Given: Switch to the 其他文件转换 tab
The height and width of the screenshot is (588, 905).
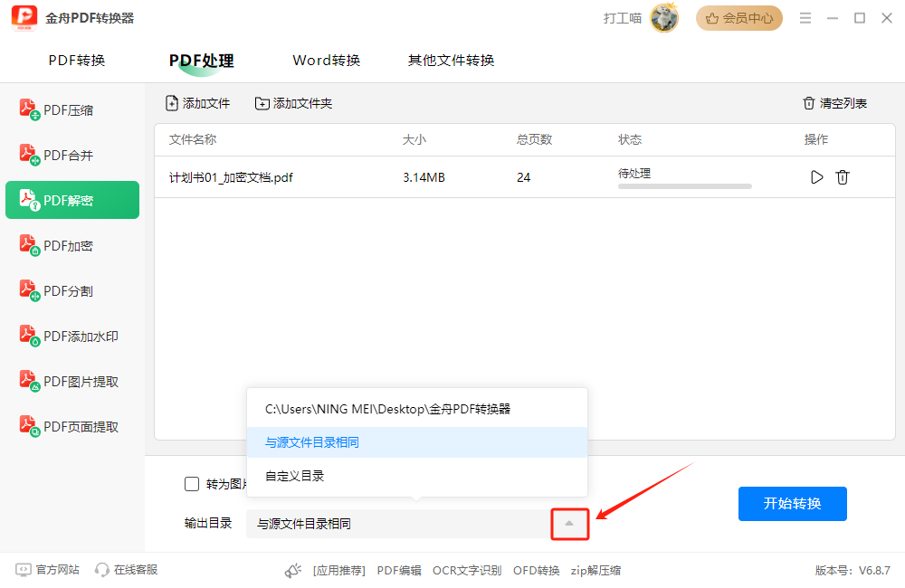Looking at the screenshot, I should [451, 61].
